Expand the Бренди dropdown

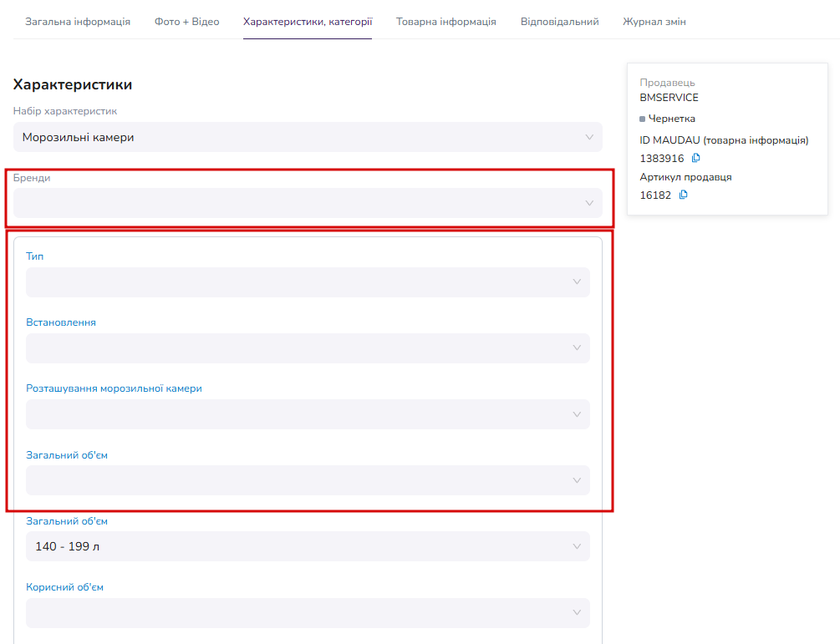[308, 203]
